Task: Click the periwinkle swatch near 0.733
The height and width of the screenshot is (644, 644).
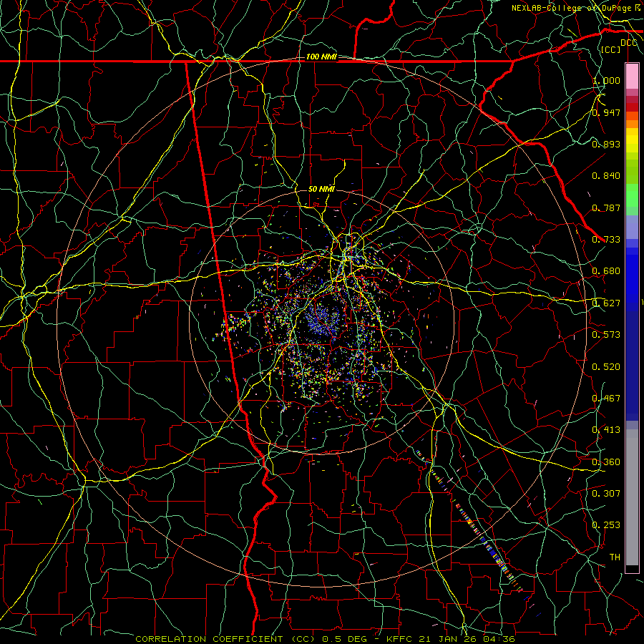Action: tap(632, 228)
